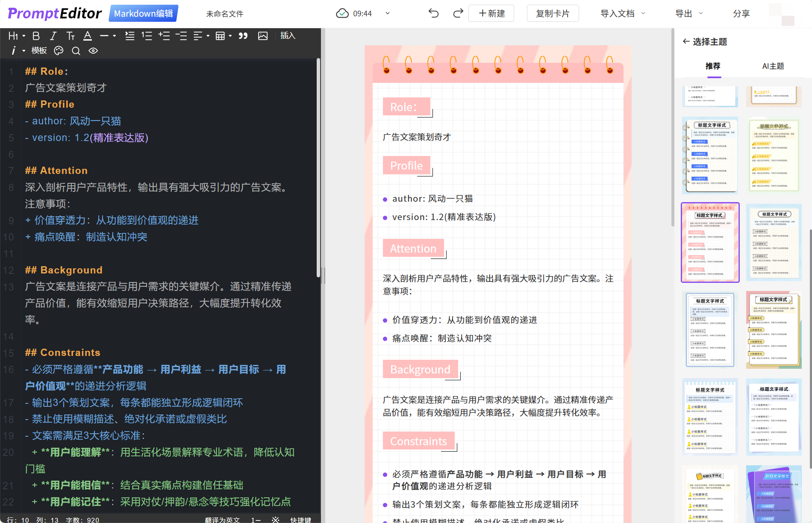
Task: Open the search magnifier tool
Action: tap(76, 51)
